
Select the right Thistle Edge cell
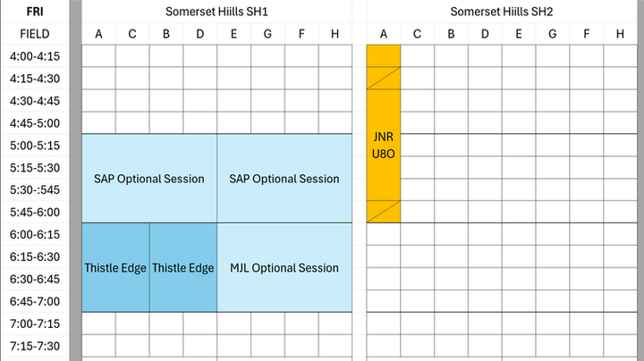pyautogui.click(x=183, y=267)
